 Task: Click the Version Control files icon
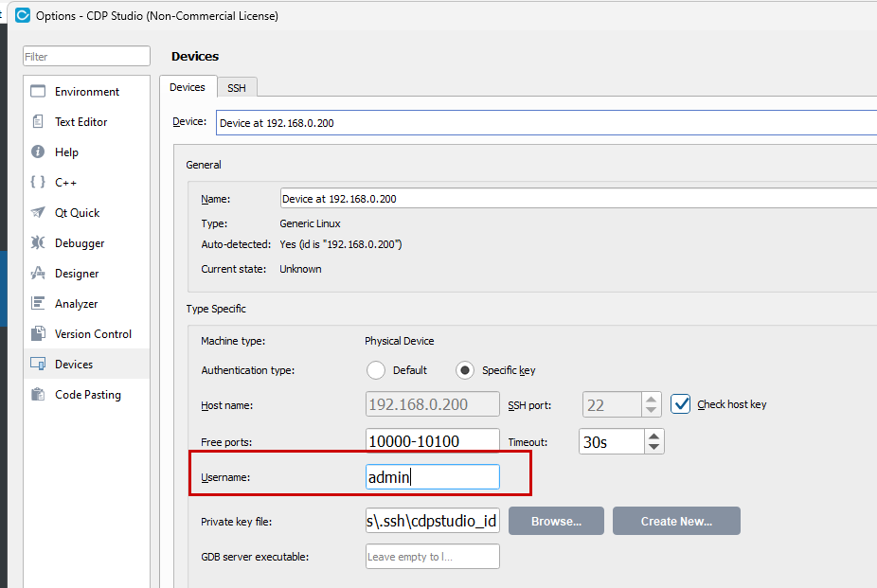click(38, 333)
